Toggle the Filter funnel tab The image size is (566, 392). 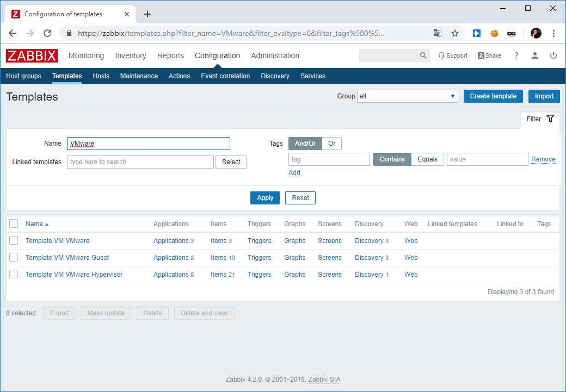tap(540, 119)
